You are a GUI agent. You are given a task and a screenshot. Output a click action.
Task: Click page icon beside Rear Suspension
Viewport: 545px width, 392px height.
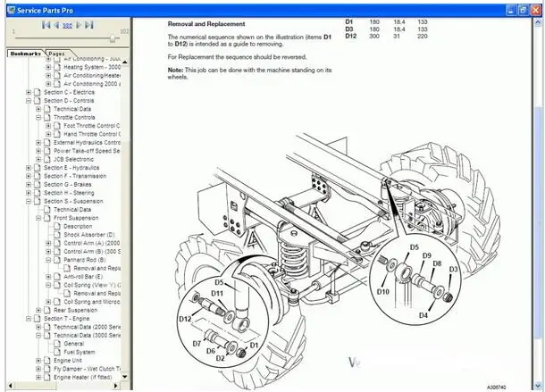[x=47, y=310]
